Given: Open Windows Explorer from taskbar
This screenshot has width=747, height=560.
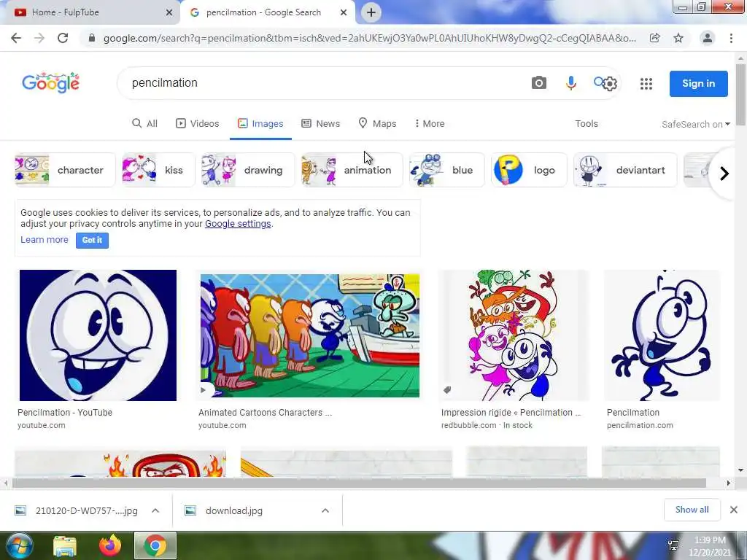Looking at the screenshot, I should [65, 546].
